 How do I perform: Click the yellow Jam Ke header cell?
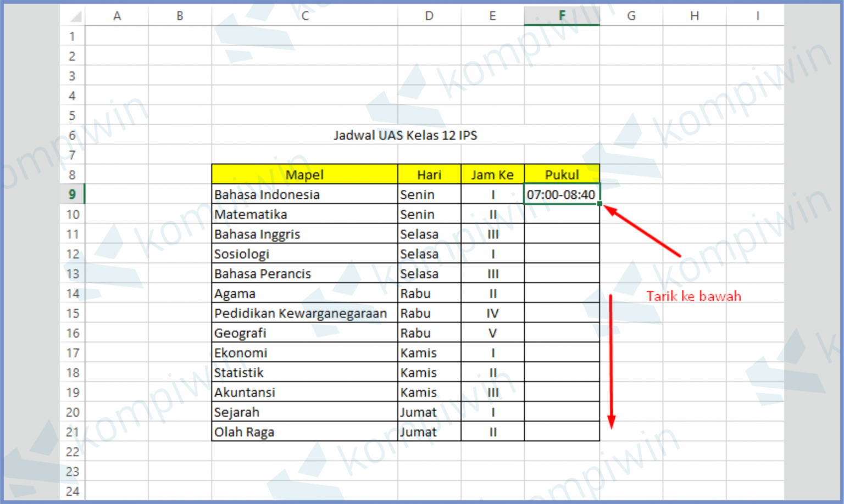(x=492, y=174)
